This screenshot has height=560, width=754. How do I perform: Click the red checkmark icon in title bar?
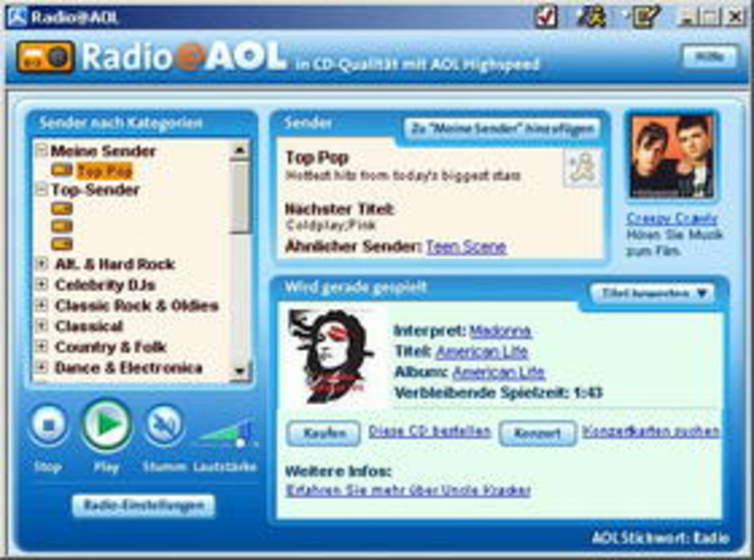tap(546, 17)
